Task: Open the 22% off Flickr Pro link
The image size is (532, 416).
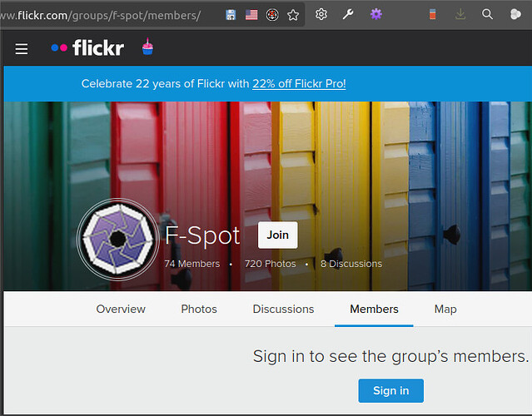Action: pyautogui.click(x=299, y=84)
